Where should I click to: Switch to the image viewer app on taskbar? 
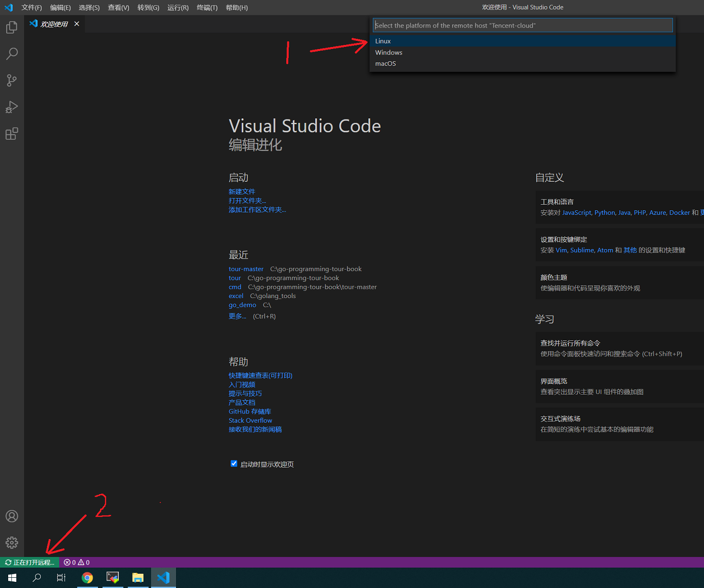point(113,578)
